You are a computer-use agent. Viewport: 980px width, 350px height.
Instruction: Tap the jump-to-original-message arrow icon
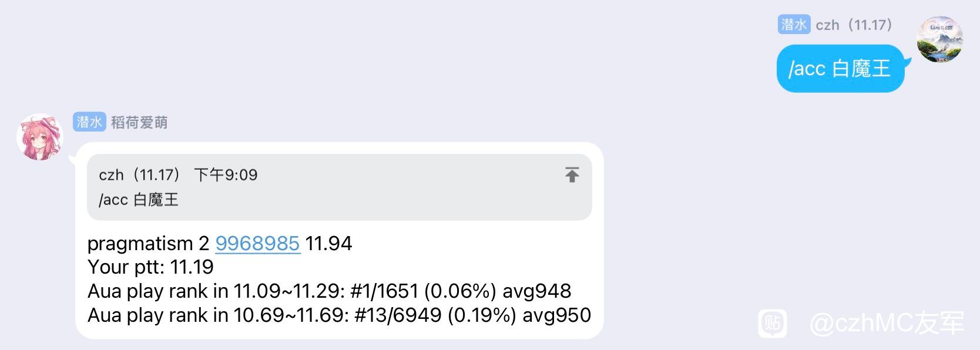pyautogui.click(x=572, y=174)
